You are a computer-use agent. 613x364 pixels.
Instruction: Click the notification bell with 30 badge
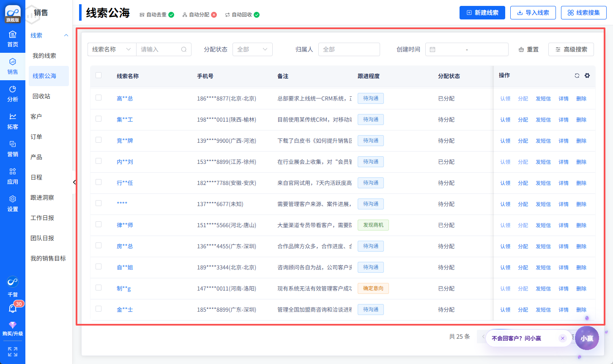[13, 309]
